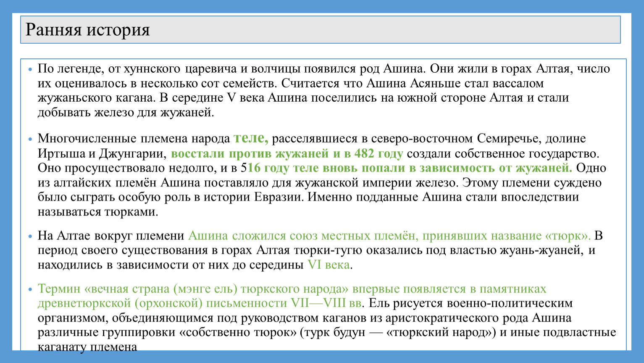Select the bold green word "теле,"
The width and height of the screenshot is (644, 363).
tap(250, 138)
